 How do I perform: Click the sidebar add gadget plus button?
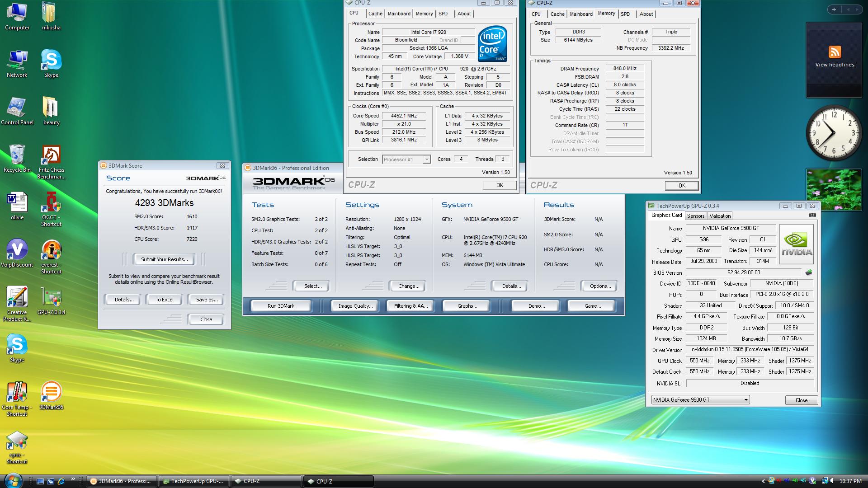(x=834, y=9)
